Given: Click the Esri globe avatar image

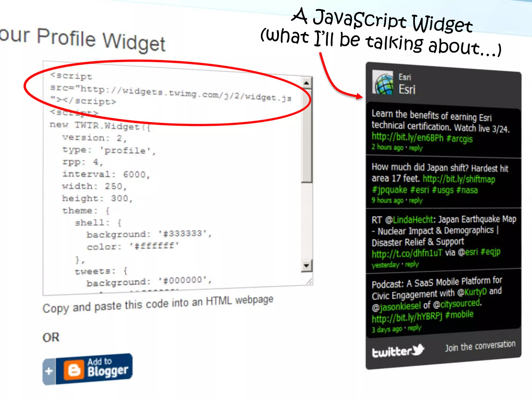Looking at the screenshot, I should [x=383, y=82].
